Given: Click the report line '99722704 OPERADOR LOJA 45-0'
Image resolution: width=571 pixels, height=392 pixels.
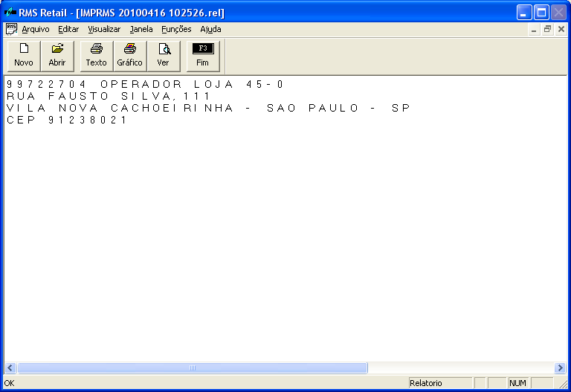Looking at the screenshot, I should [x=145, y=85].
